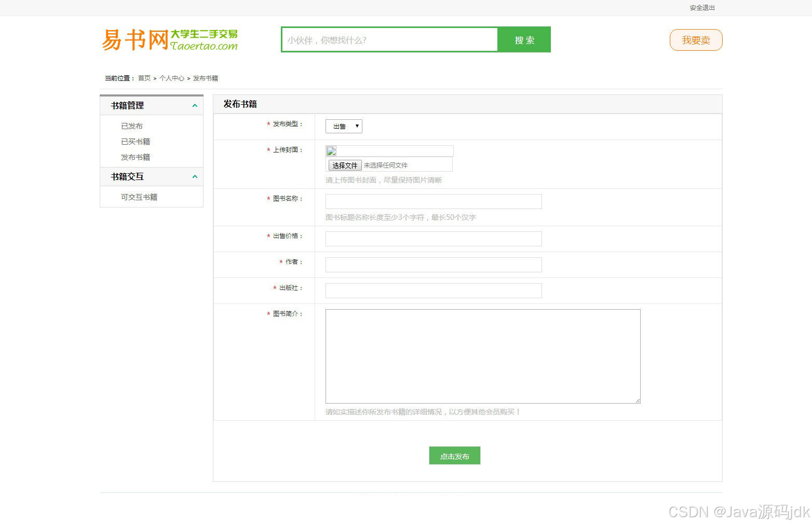
Task: Click the 选择文件 upload button
Action: click(x=345, y=165)
